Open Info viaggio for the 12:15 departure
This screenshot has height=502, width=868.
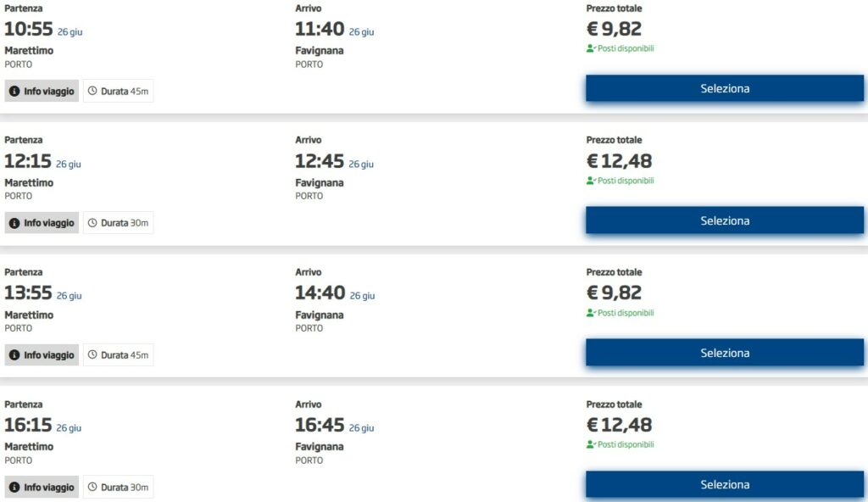click(42, 223)
